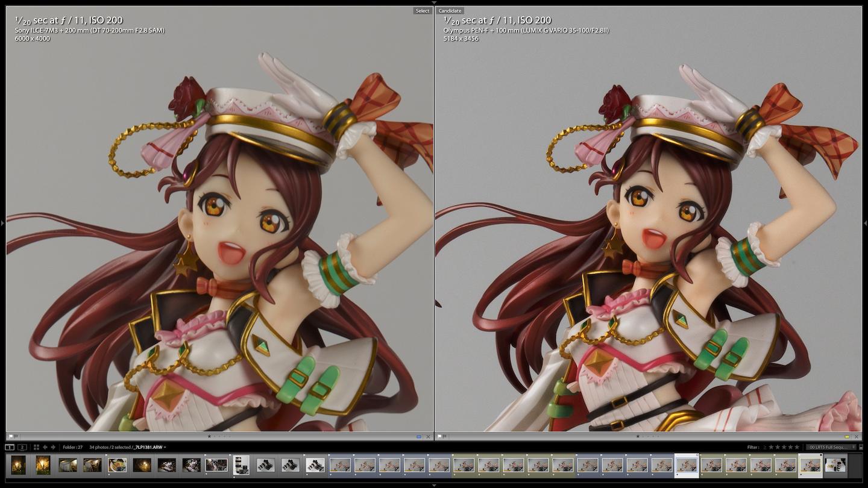Expand the hidden top module panel
868x488 pixels.
pos(434,2)
